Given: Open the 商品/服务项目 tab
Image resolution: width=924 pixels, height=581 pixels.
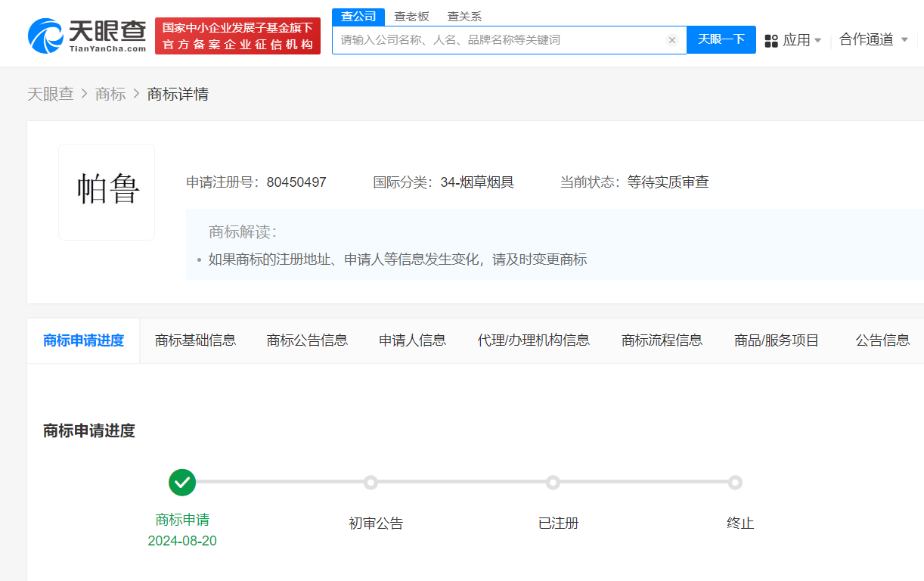Looking at the screenshot, I should click(776, 340).
